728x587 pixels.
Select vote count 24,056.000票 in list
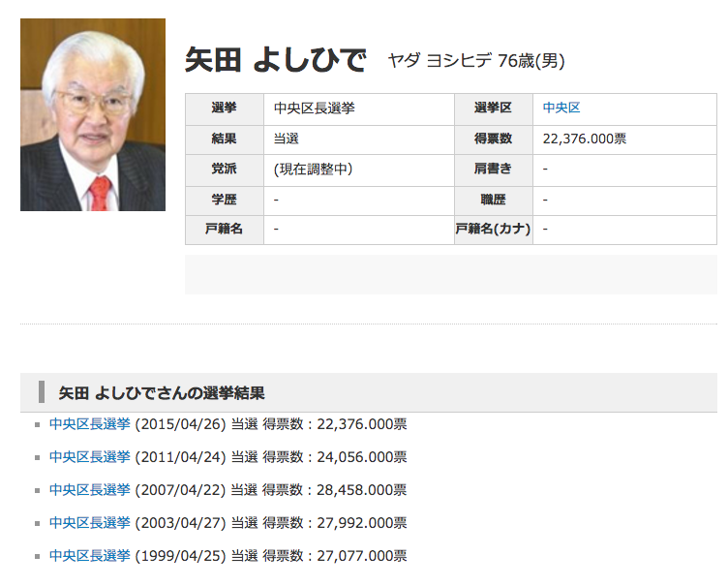(362, 457)
